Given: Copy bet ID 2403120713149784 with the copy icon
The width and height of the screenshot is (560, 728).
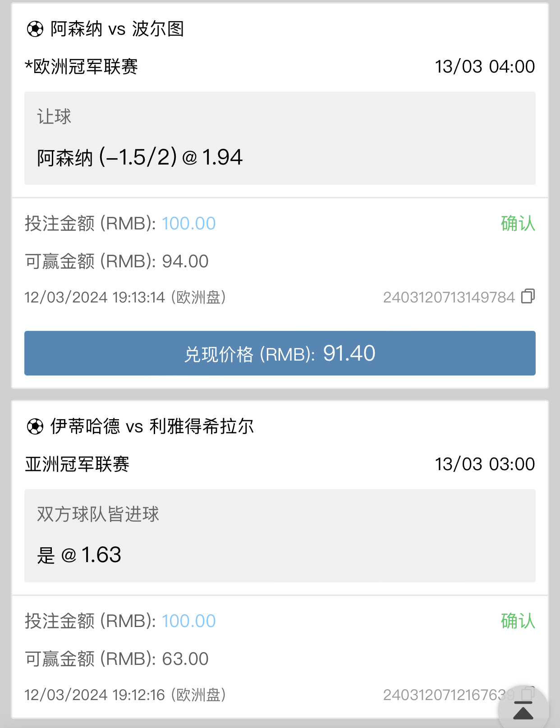Looking at the screenshot, I should click(x=528, y=296).
